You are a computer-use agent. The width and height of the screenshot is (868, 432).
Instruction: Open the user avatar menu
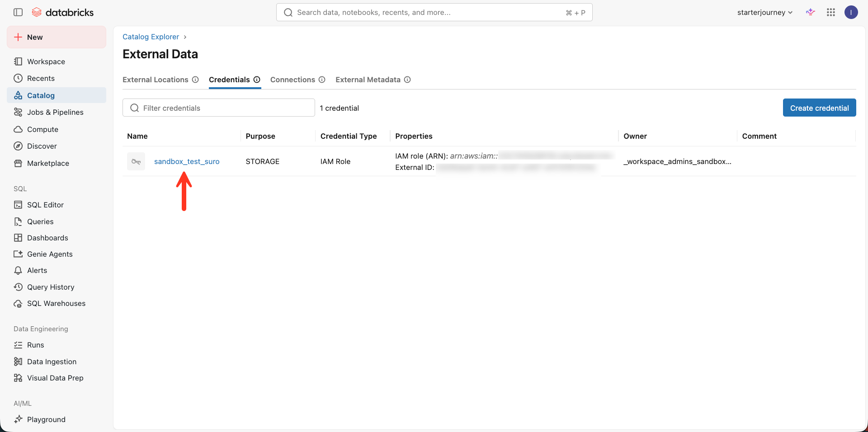click(x=851, y=12)
